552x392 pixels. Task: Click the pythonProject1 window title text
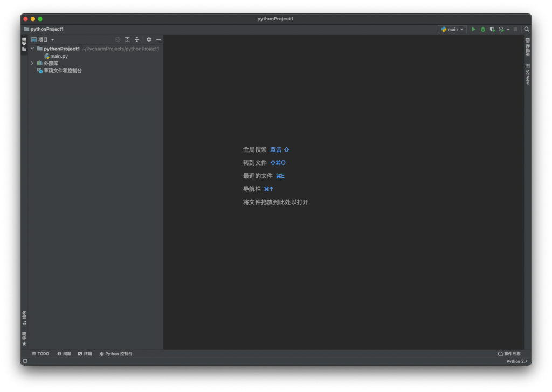(275, 19)
